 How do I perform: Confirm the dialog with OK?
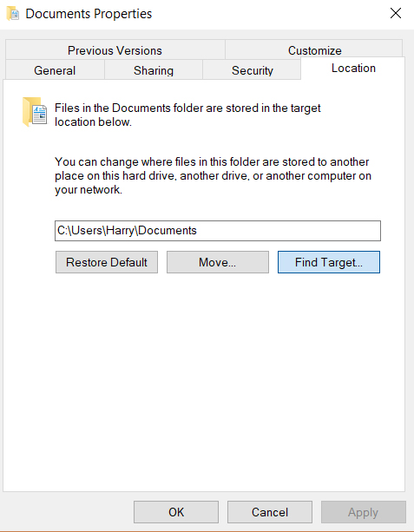(176, 512)
